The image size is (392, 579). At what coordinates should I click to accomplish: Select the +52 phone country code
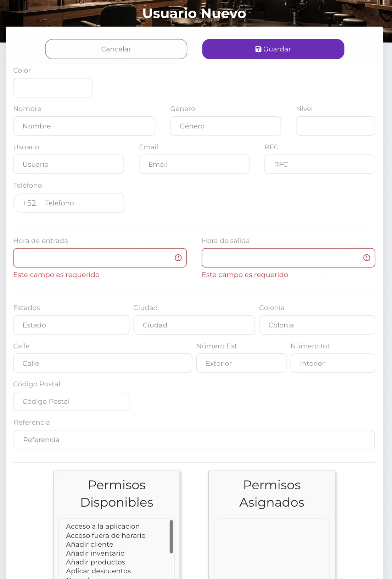[x=29, y=203]
